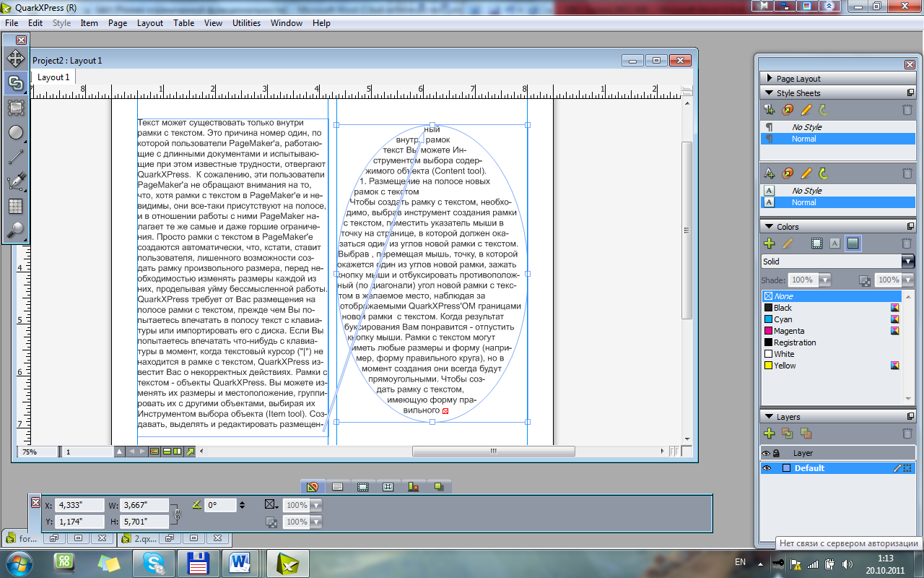Collapse the Layers palette

click(x=767, y=417)
